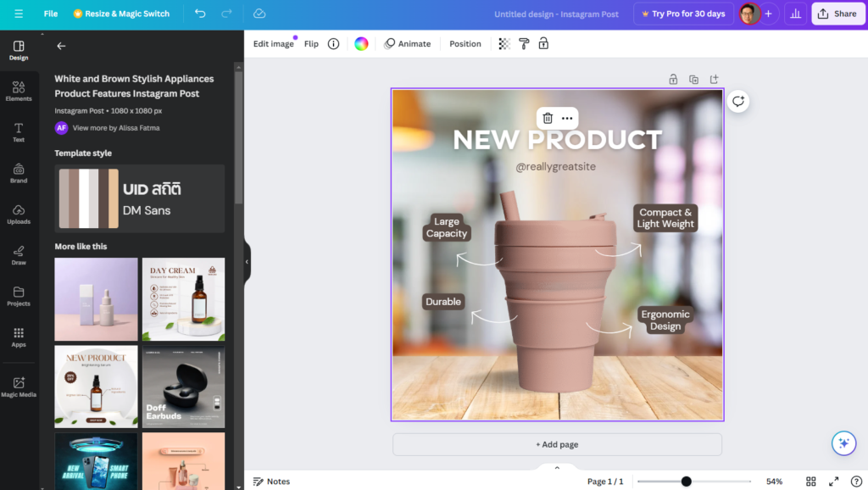
Task: Open the Text side panel
Action: [19, 132]
